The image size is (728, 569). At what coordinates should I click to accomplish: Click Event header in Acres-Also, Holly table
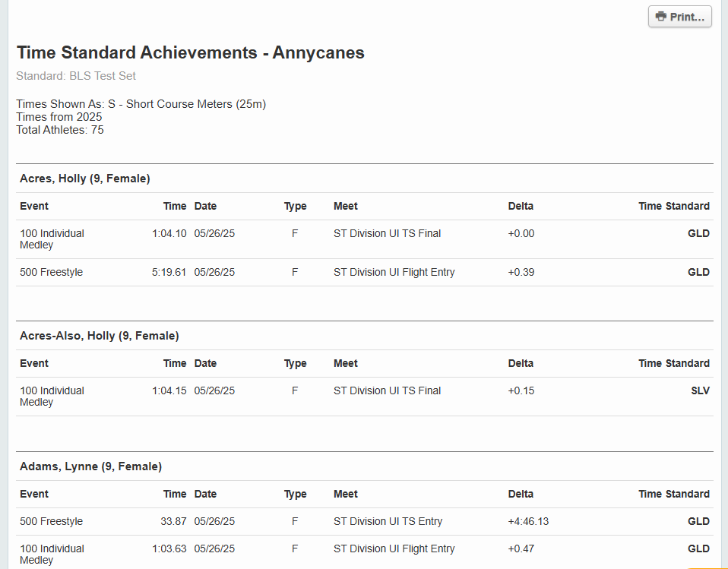coord(34,363)
